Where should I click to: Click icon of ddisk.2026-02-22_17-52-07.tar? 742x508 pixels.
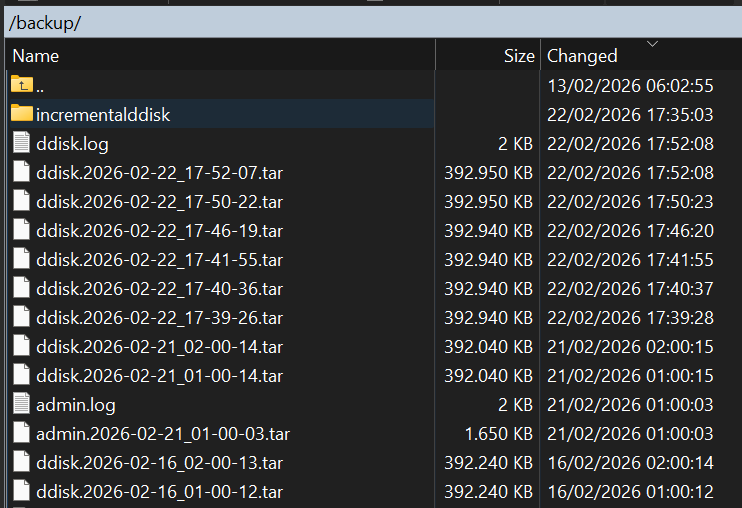pyautogui.click(x=22, y=173)
